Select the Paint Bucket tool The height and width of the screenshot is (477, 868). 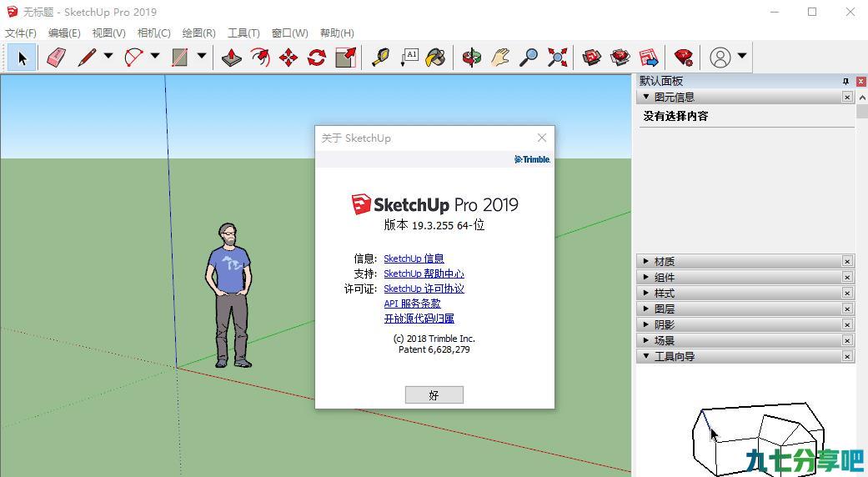coord(436,58)
